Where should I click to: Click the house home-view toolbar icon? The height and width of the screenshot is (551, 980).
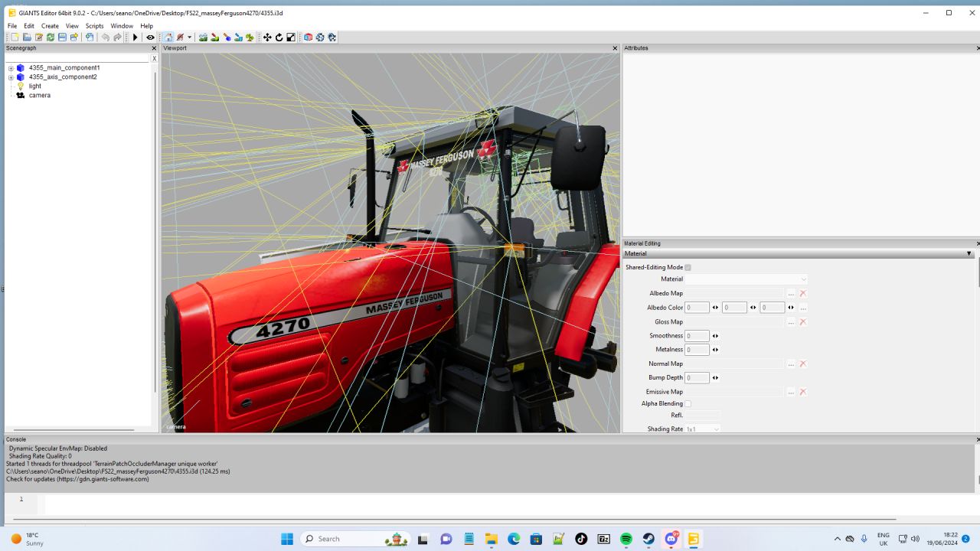coord(168,37)
